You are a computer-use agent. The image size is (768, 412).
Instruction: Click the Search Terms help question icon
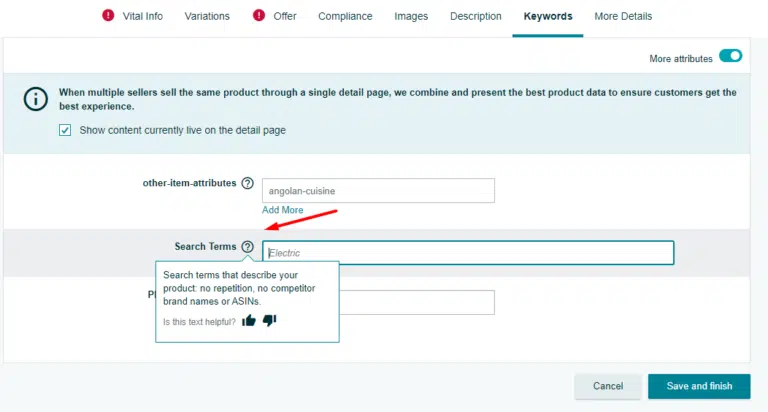click(247, 246)
